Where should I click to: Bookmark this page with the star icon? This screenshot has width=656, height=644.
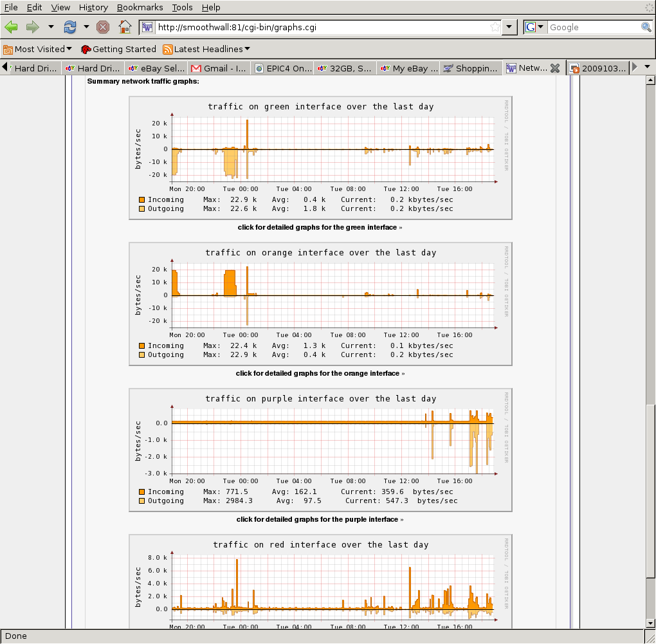(x=495, y=27)
